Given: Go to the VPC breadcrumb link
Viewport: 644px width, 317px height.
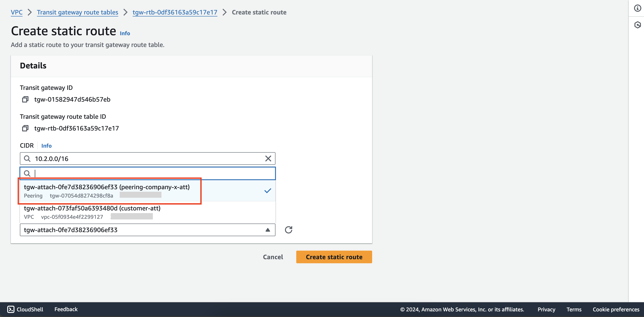Looking at the screenshot, I should [16, 12].
